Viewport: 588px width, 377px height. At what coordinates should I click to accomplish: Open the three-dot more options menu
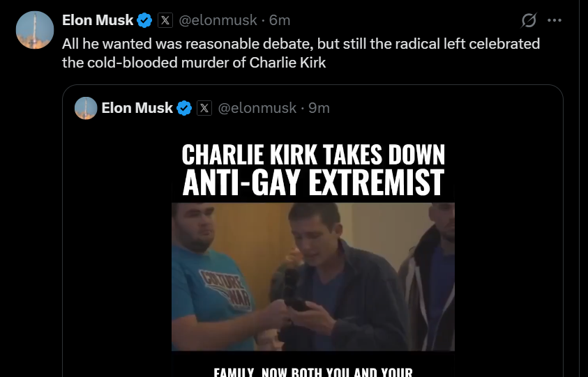555,20
